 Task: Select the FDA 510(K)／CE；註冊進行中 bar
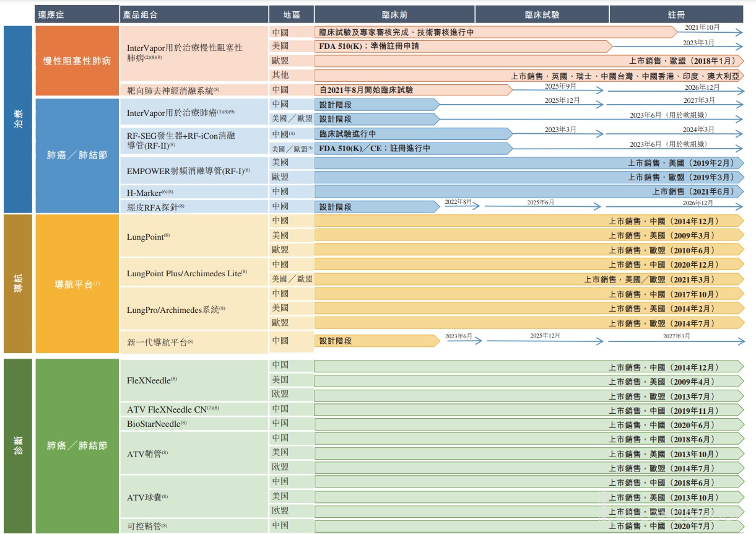tap(413, 149)
